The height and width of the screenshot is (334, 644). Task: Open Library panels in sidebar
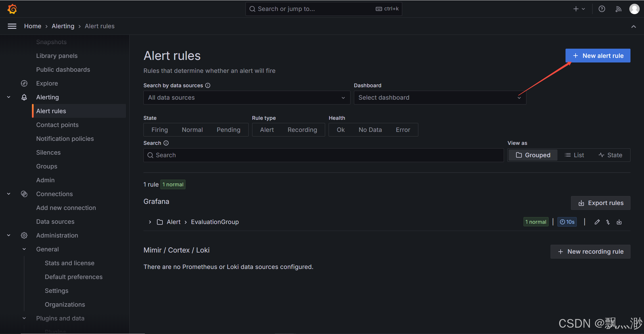[57, 56]
